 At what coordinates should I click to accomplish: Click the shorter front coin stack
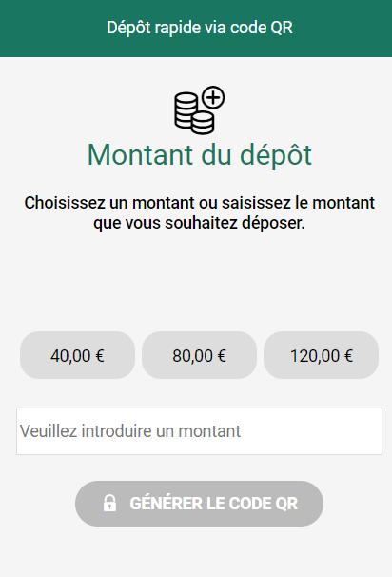tap(203, 123)
